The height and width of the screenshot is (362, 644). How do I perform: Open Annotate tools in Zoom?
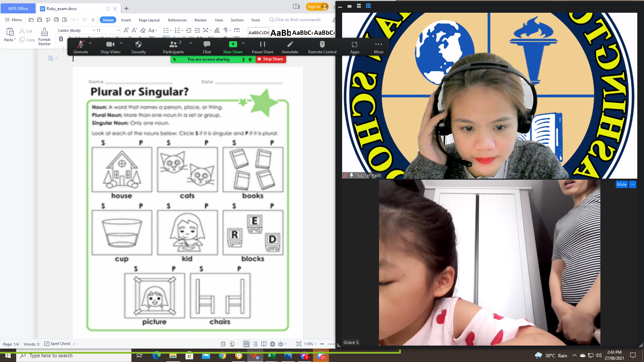[290, 47]
